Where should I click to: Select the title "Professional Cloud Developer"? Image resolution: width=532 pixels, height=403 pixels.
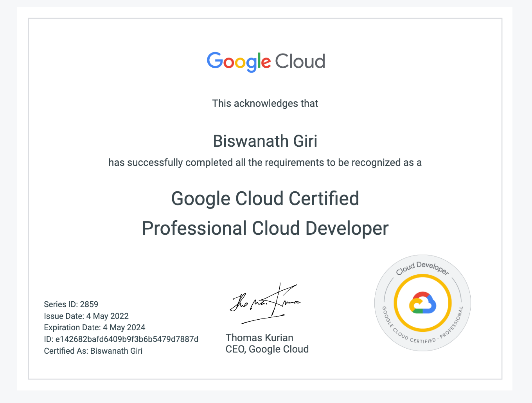[265, 228]
